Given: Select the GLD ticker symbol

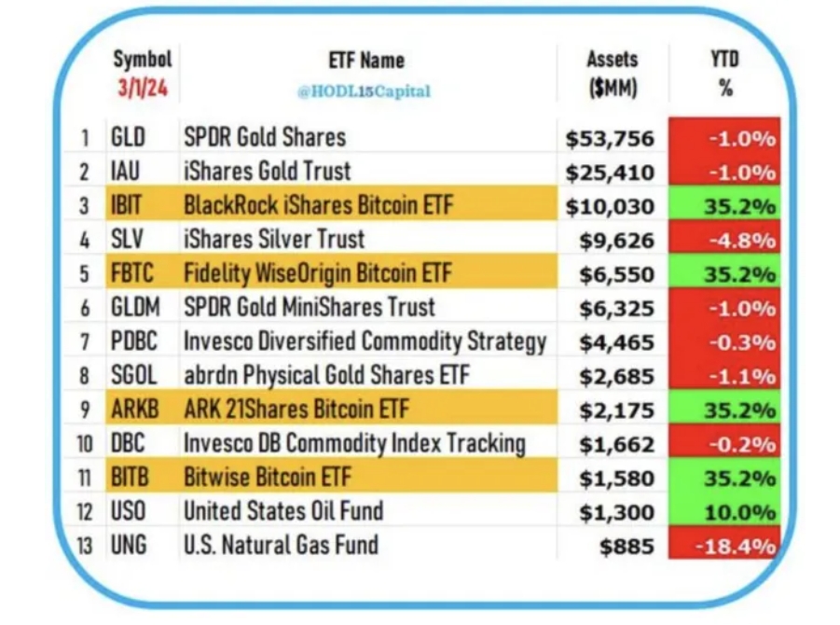Looking at the screenshot, I should pos(127,138).
